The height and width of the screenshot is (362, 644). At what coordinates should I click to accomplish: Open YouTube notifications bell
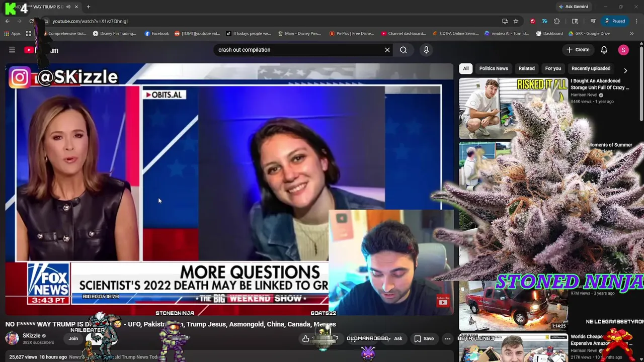604,50
